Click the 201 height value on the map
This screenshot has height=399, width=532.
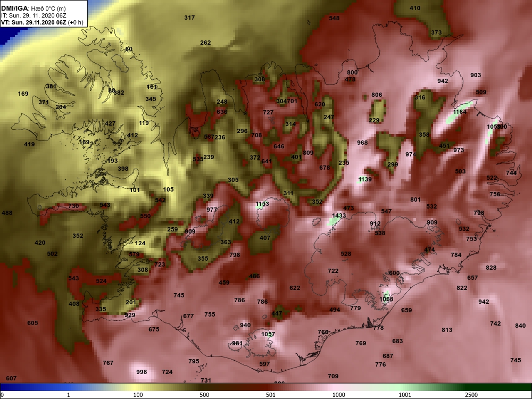click(x=131, y=302)
